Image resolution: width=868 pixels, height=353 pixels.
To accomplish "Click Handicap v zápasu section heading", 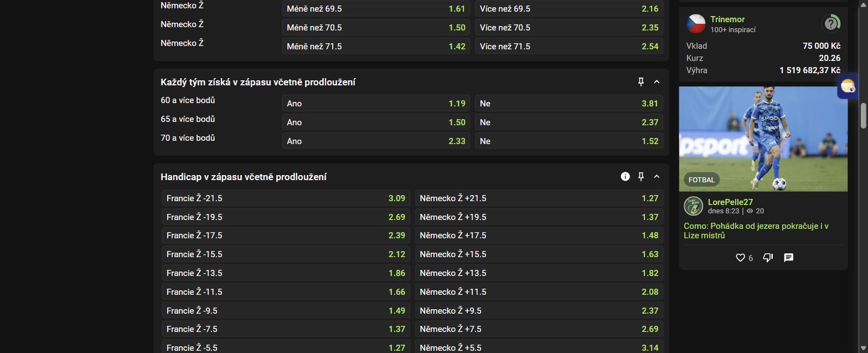I will point(244,177).
